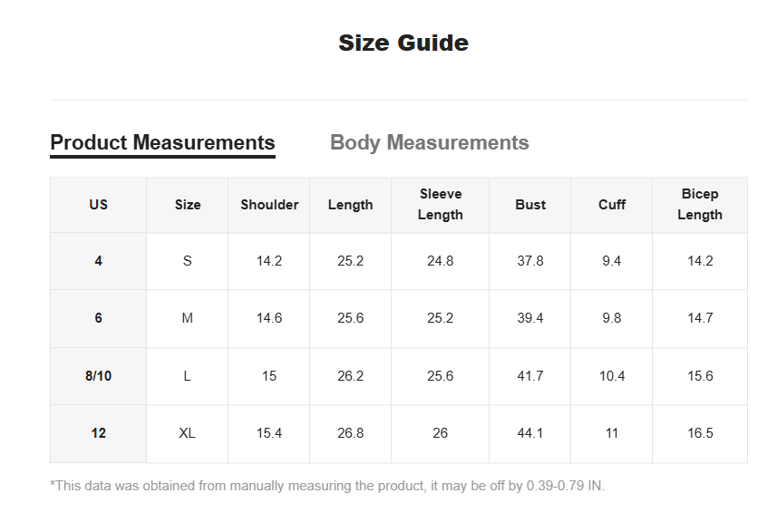This screenshot has height=532, width=777.
Task: Click the 25.6 length value for M
Action: coord(350,318)
